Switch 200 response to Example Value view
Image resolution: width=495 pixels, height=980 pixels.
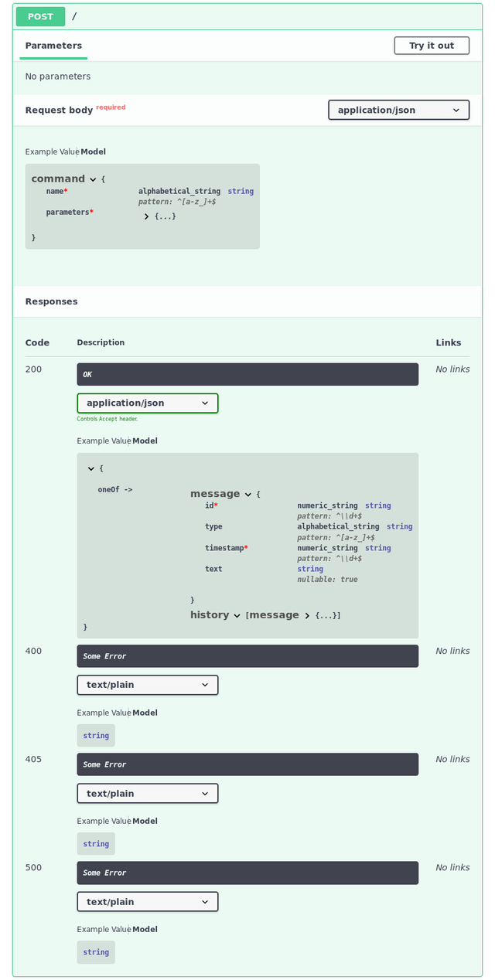point(103,441)
